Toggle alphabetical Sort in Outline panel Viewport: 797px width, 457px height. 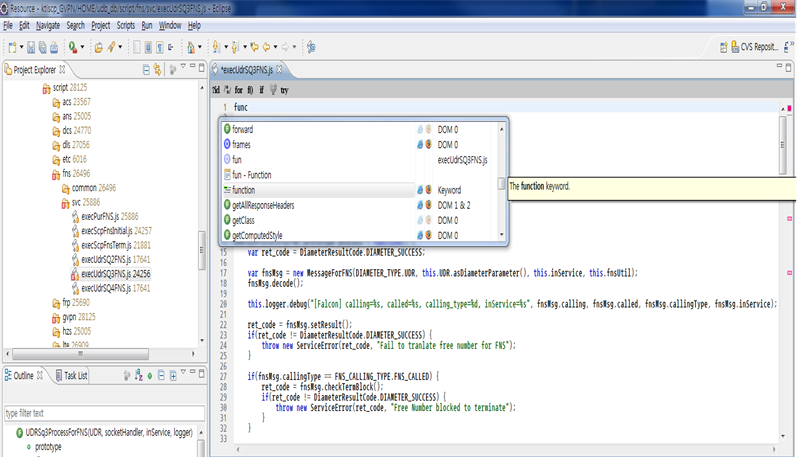pyautogui.click(x=139, y=376)
